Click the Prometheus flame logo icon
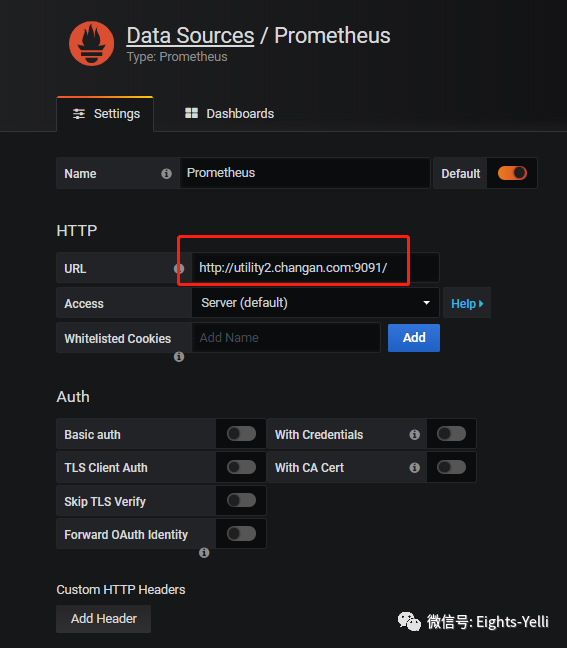The height and width of the screenshot is (648, 567). pos(91,43)
